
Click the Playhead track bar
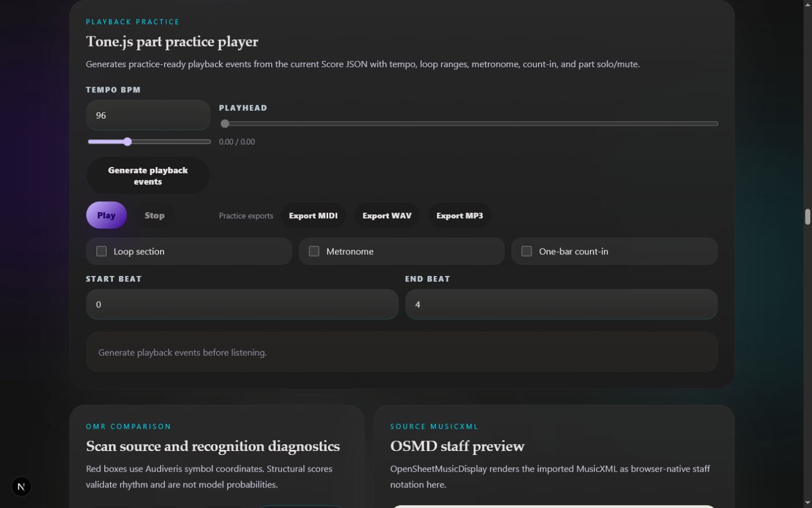pos(469,123)
